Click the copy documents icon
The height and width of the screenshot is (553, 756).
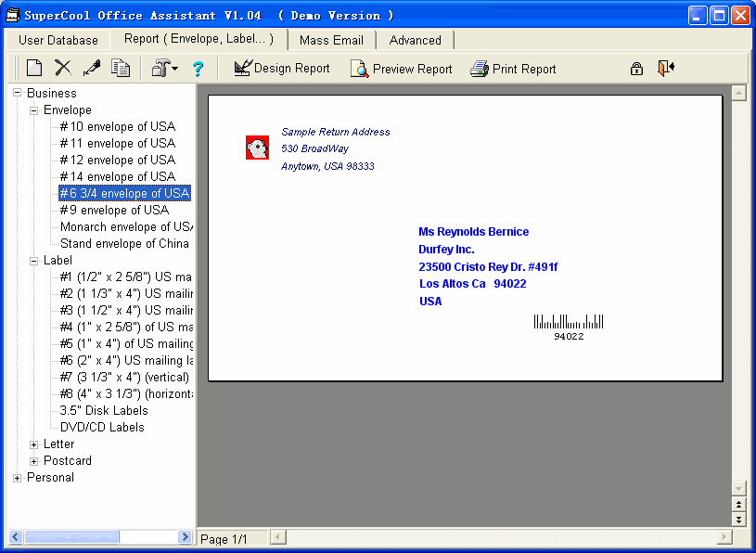[x=121, y=68]
